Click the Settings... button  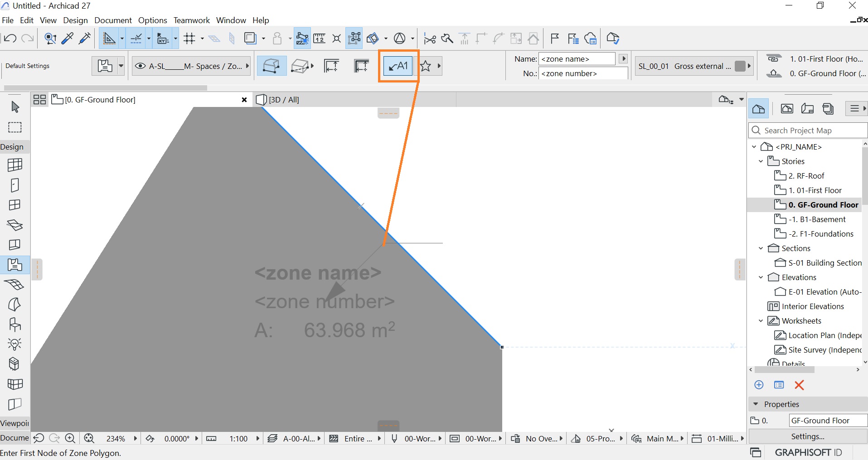click(808, 436)
